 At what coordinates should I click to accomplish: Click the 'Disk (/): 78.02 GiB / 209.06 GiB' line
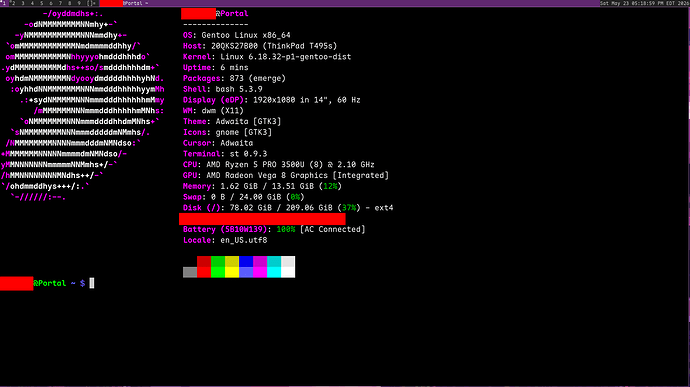(288, 208)
